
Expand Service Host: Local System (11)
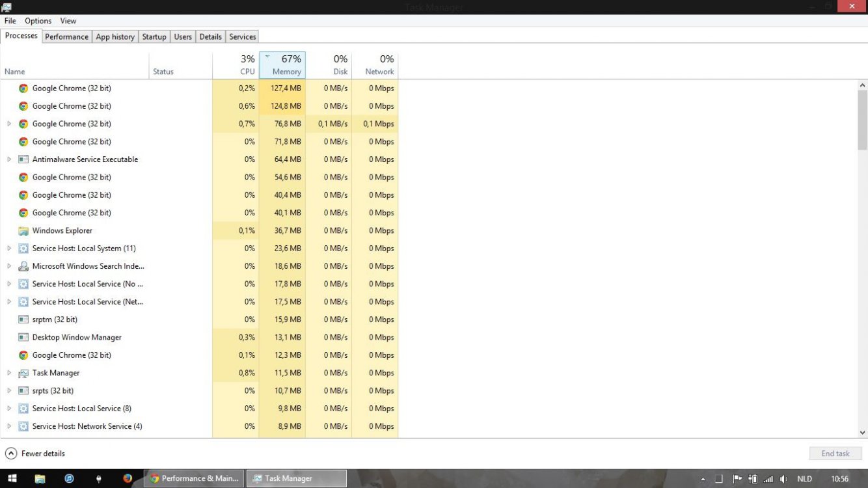pos(9,249)
